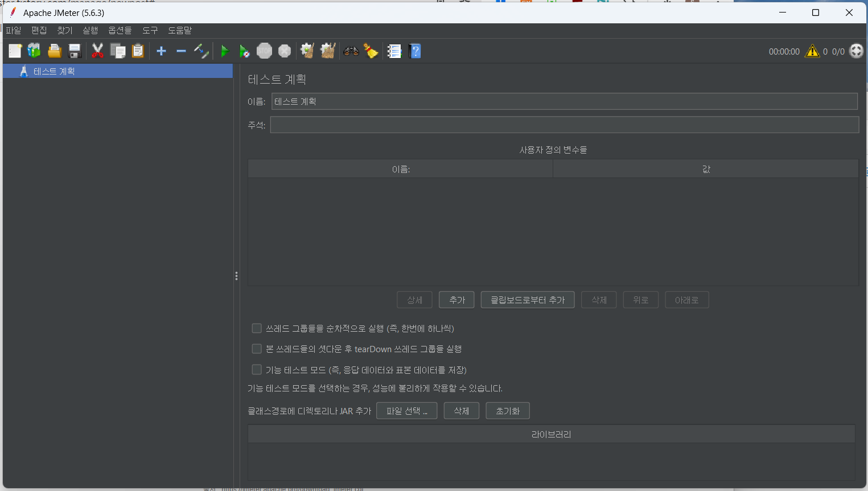
Task: Select the 테스트 계획 tree node
Action: point(118,71)
